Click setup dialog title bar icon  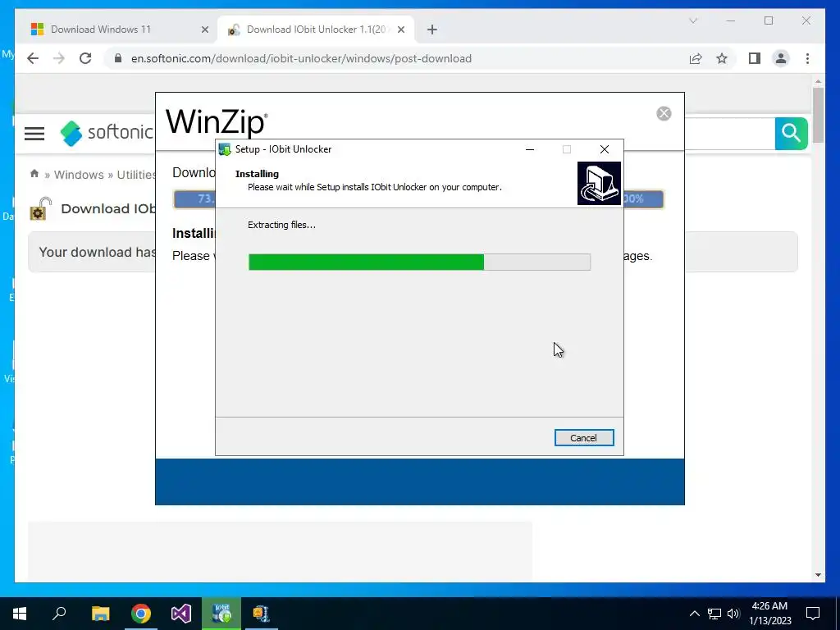click(x=225, y=149)
